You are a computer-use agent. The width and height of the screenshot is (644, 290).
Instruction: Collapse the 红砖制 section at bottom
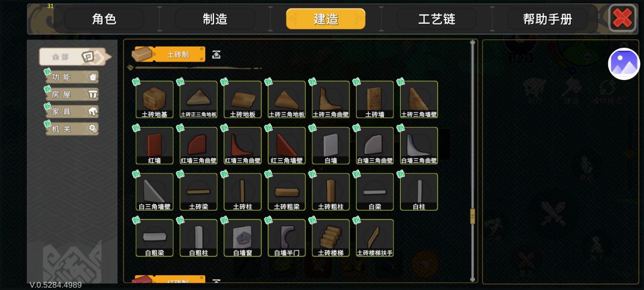(x=216, y=282)
